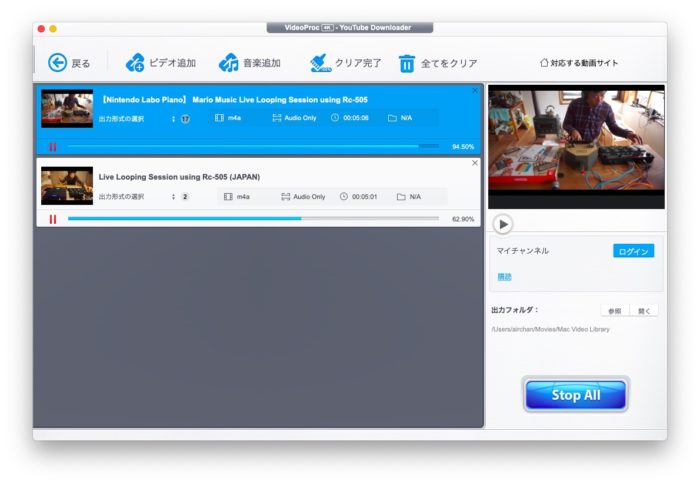
Task: Click the 全てをクリア label
Action: coord(449,63)
